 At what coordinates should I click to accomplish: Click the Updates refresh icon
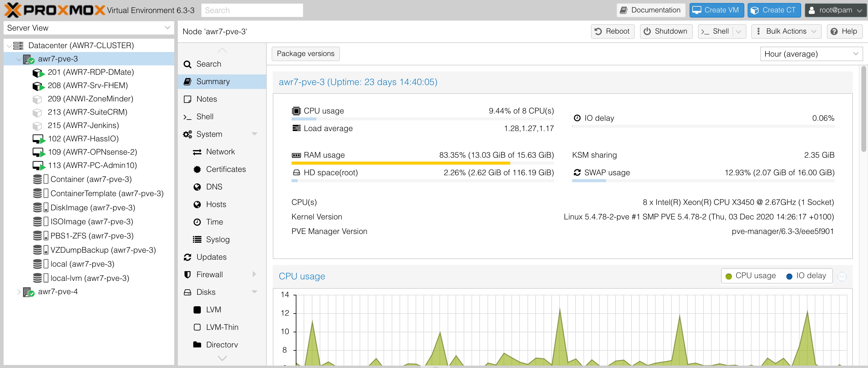pos(187,257)
